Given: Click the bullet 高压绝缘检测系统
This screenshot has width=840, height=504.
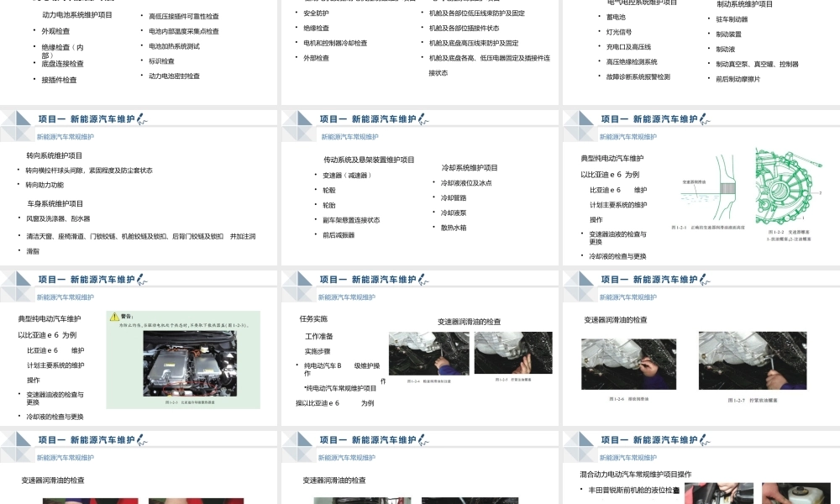Looking at the screenshot, I should (x=632, y=61).
